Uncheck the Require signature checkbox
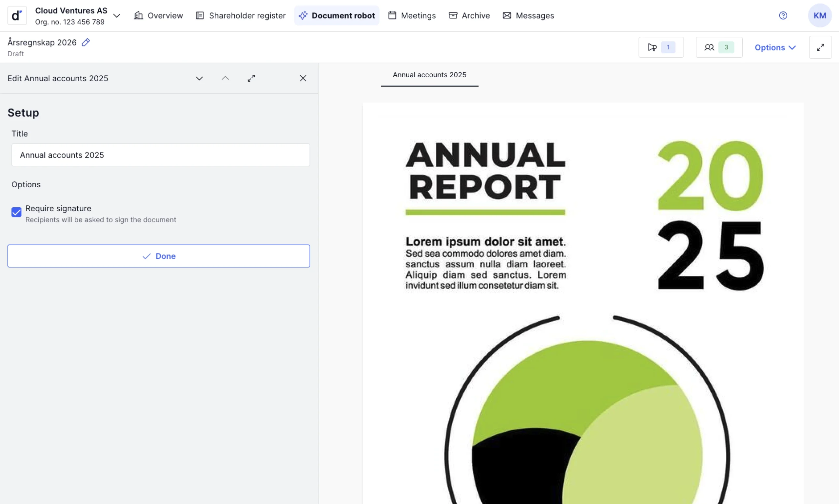 [x=16, y=212]
